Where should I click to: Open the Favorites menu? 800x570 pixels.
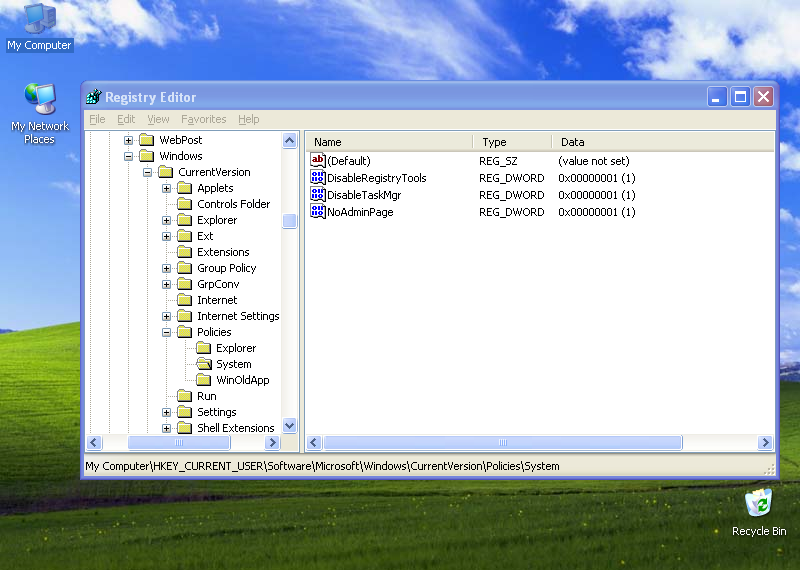coord(204,119)
